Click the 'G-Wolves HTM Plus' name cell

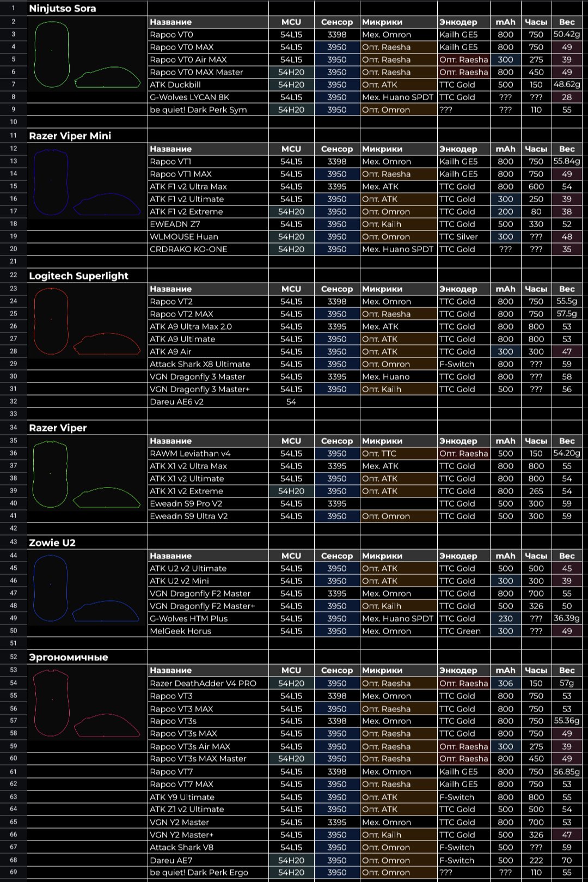click(x=209, y=618)
